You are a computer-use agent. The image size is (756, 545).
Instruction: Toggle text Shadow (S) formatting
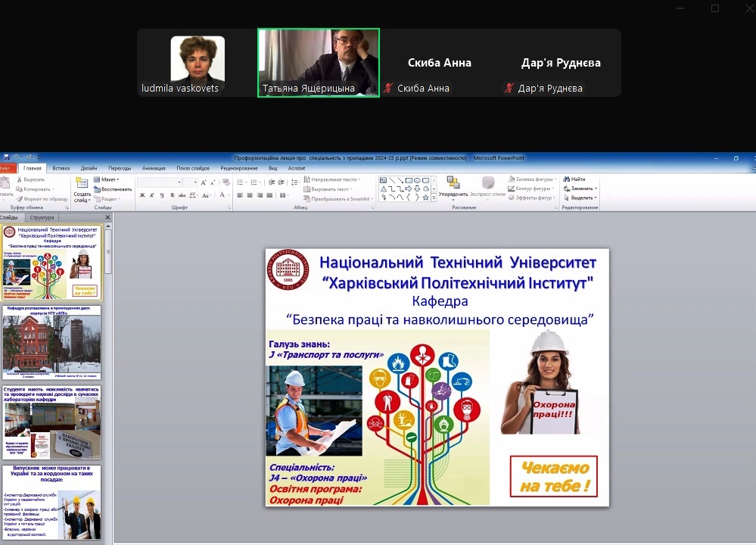tap(172, 195)
